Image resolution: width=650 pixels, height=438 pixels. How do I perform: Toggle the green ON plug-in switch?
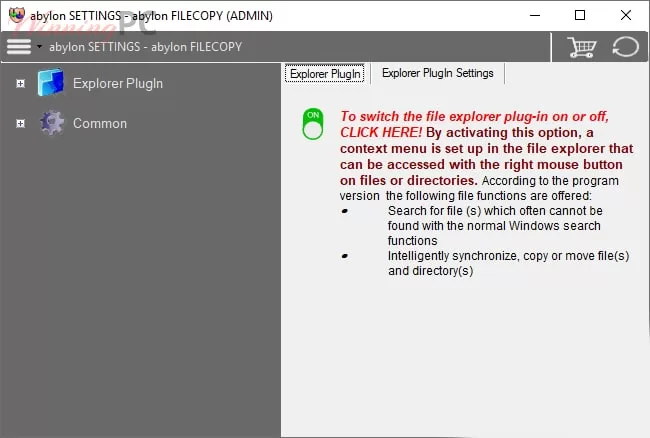313,124
